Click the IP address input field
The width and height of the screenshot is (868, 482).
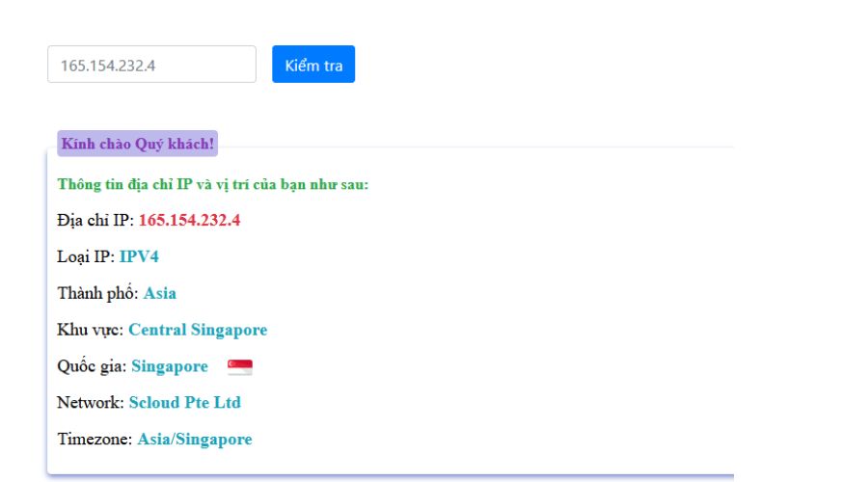[151, 65]
